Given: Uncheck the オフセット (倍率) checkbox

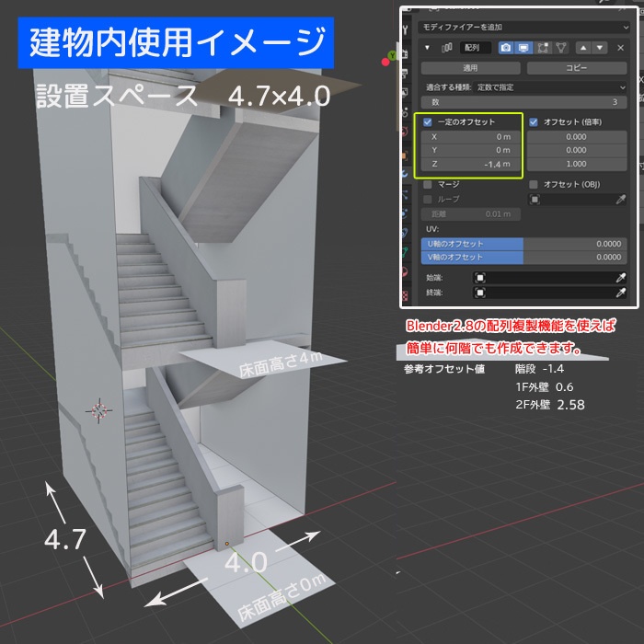Looking at the screenshot, I should tap(534, 122).
